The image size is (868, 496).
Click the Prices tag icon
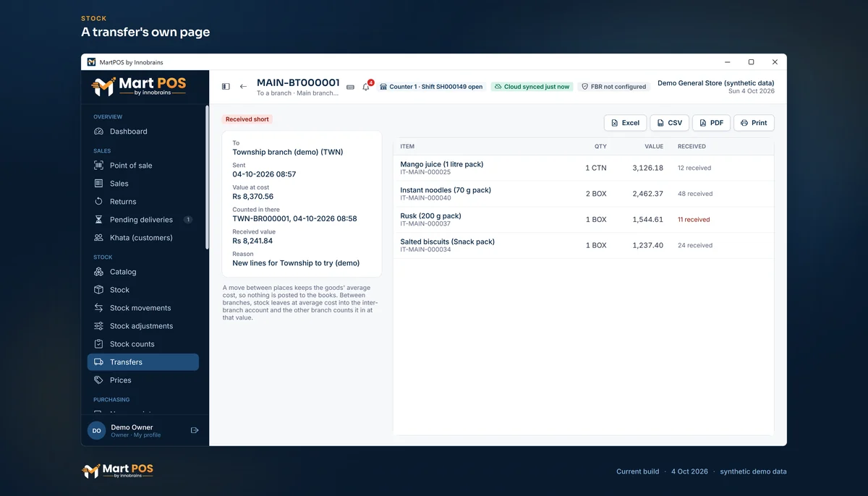point(99,380)
